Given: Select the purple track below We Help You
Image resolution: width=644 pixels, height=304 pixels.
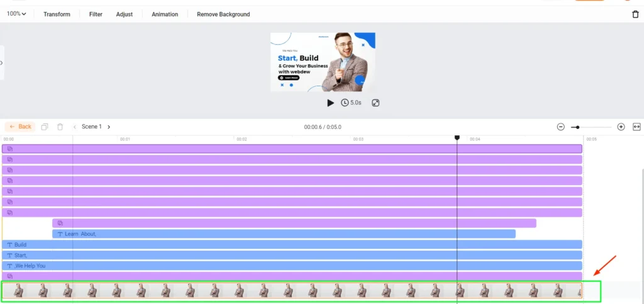Looking at the screenshot, I should pyautogui.click(x=292, y=276).
